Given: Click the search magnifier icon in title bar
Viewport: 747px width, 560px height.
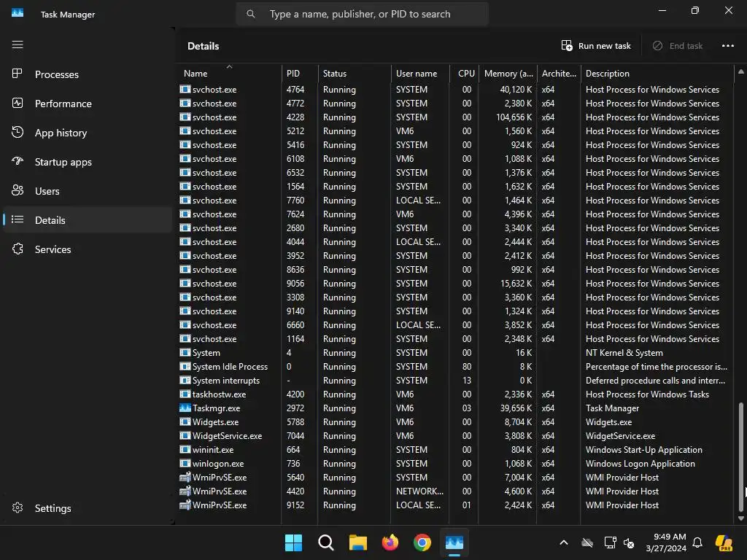Looking at the screenshot, I should [251, 15].
